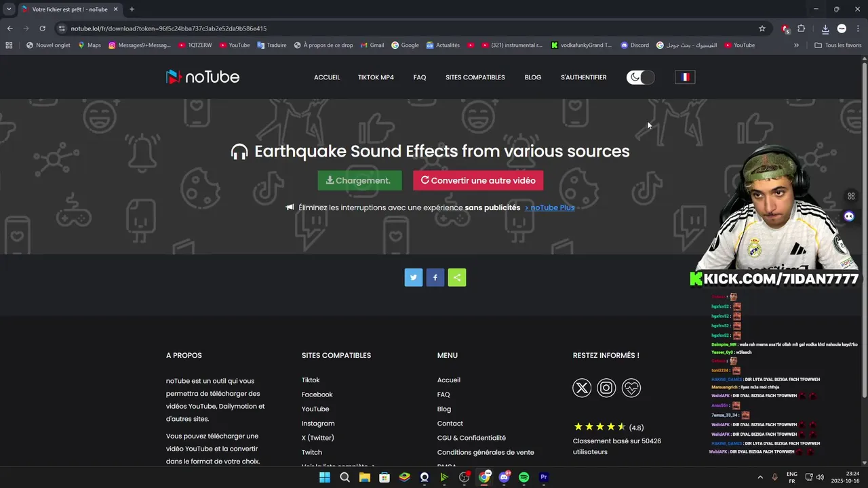
Task: Open BlueStacks from taskbar
Action: tap(404, 477)
